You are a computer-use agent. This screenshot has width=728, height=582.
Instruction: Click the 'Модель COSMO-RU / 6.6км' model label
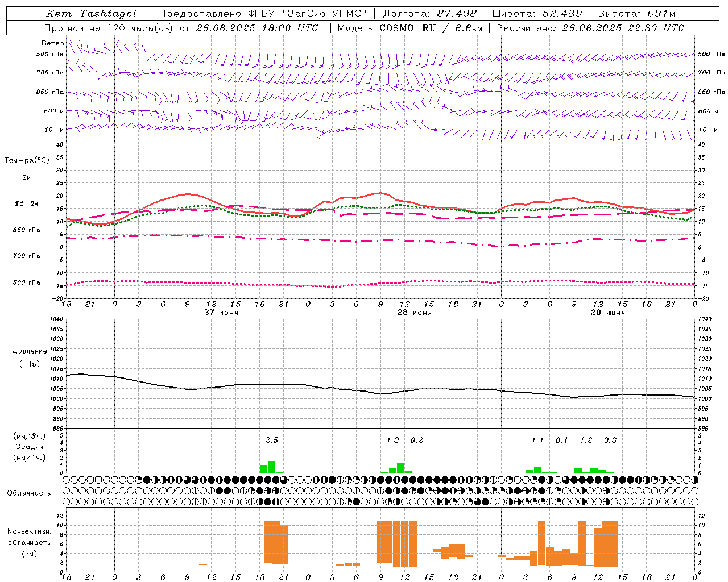point(410,28)
